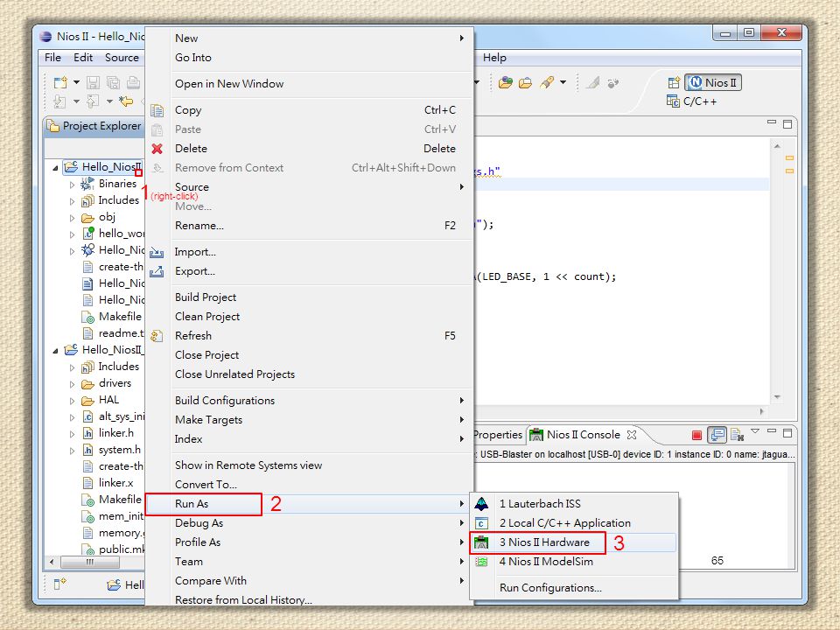840x630 pixels.
Task: Click the drivers folder icon
Action: pyautogui.click(x=87, y=383)
